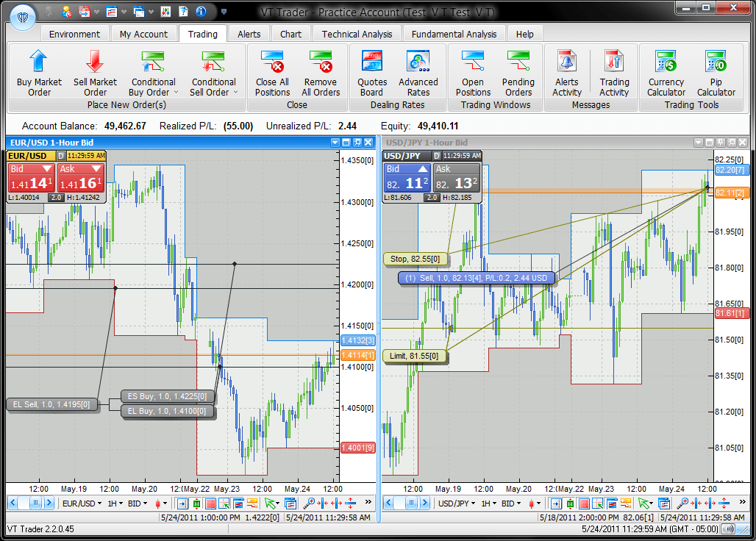Click the vertical scale arrows icon on EUR/USD toolbar
This screenshot has width=756, height=541.
(x=351, y=504)
